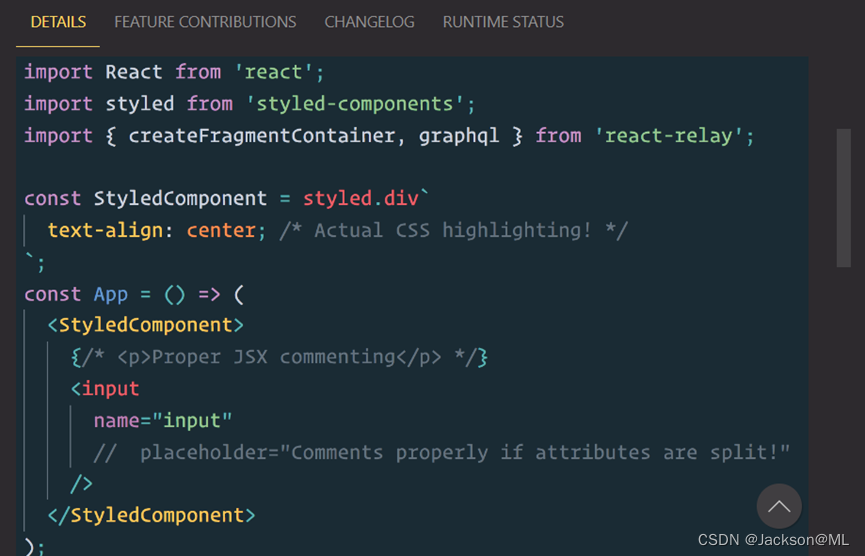The image size is (865, 556).
Task: Open the Details tab
Action: (58, 22)
